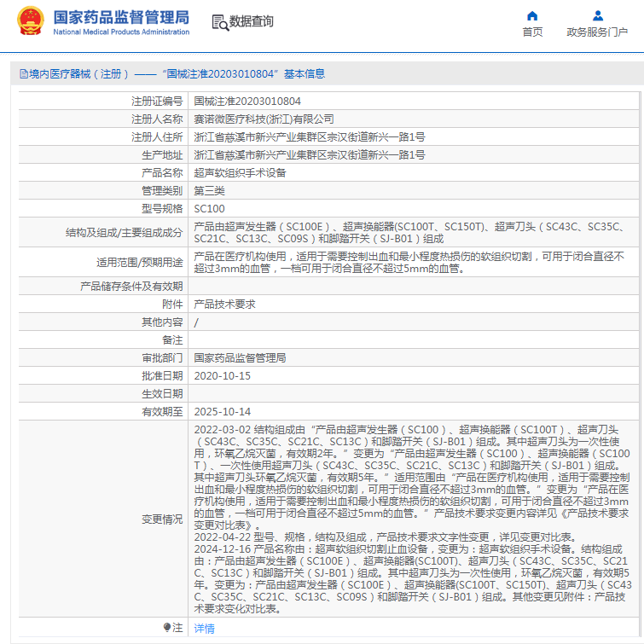The width and height of the screenshot is (644, 644).
Task: Click the 第三类 management category value
Action: pos(210,190)
